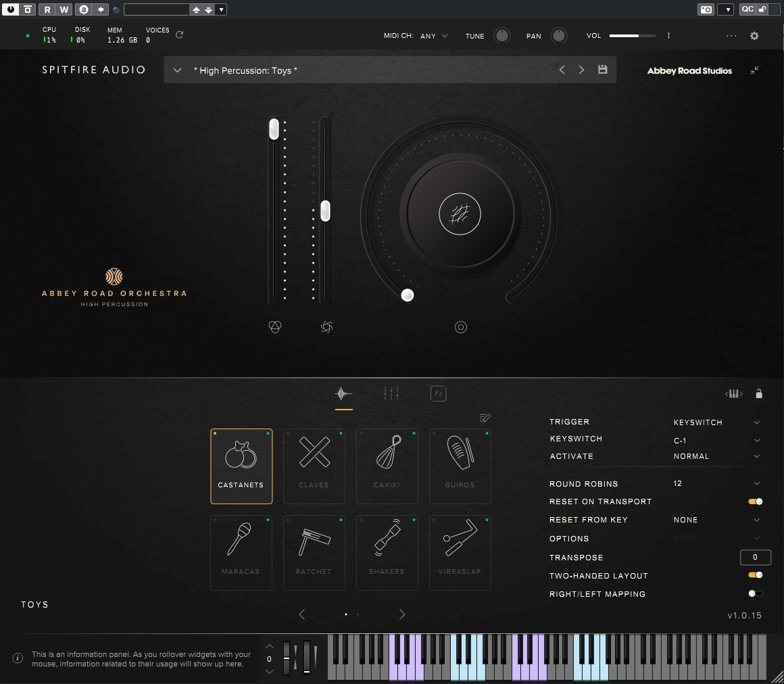
Task: Choose the Caxixi instrument tile
Action: pyautogui.click(x=387, y=466)
